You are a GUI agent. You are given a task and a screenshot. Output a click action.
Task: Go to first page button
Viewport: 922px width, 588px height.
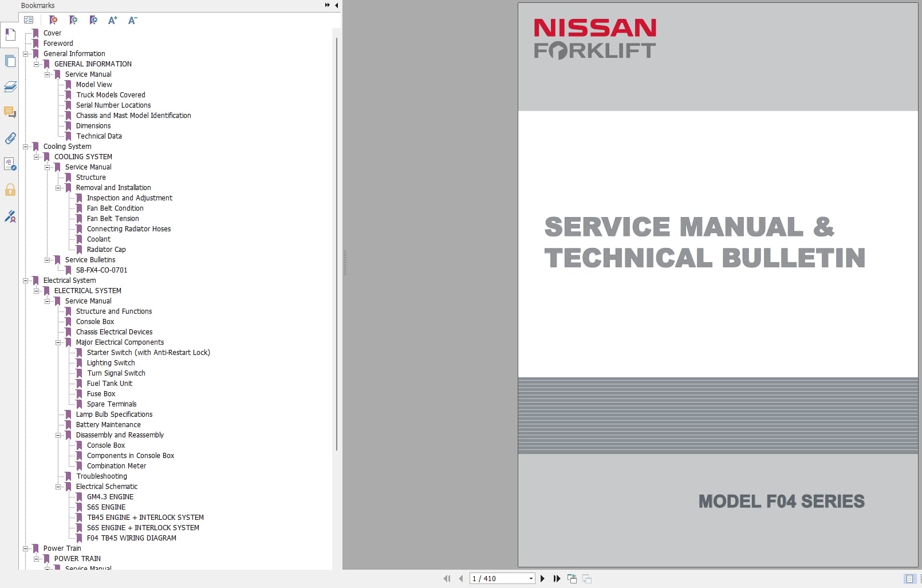(447, 578)
